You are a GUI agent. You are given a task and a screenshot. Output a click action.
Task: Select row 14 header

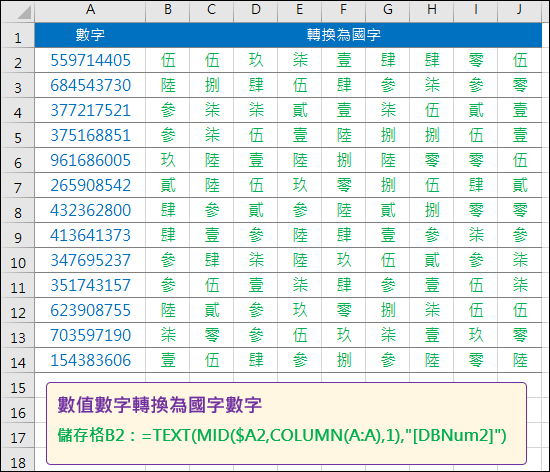[18, 360]
